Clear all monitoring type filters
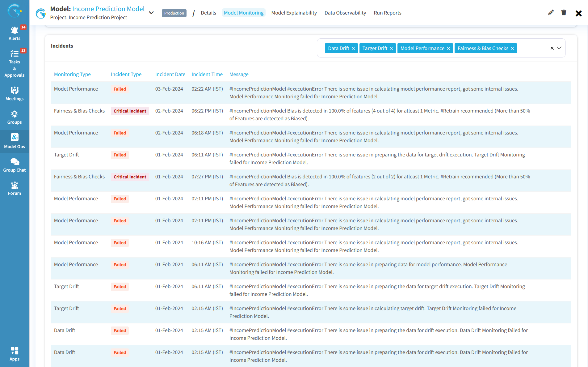This screenshot has width=588, height=367. 552,48
